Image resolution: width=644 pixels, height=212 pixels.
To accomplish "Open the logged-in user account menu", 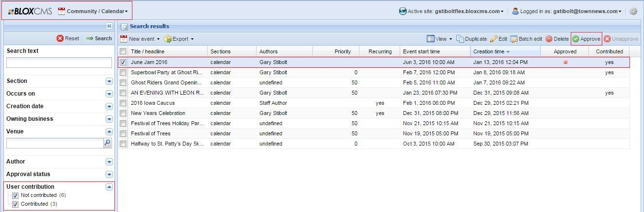I will click(567, 11).
